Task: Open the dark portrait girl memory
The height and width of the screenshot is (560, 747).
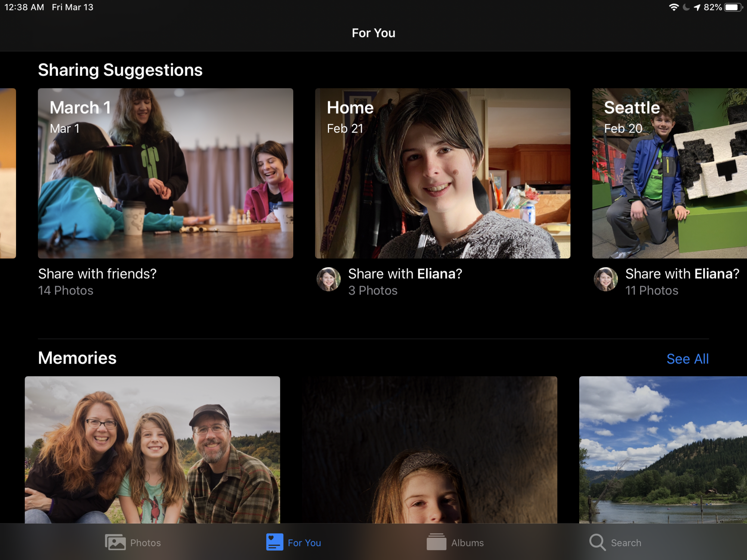Action: 430,449
